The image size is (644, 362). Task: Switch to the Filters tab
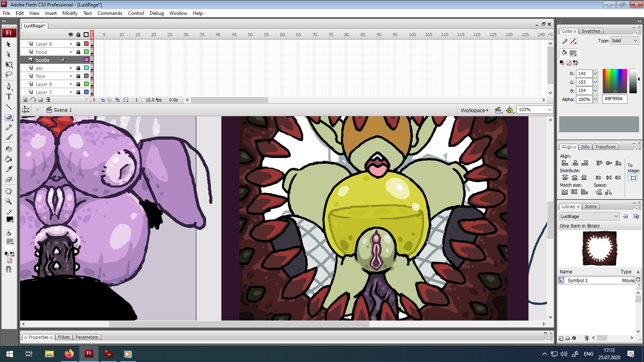pos(64,337)
